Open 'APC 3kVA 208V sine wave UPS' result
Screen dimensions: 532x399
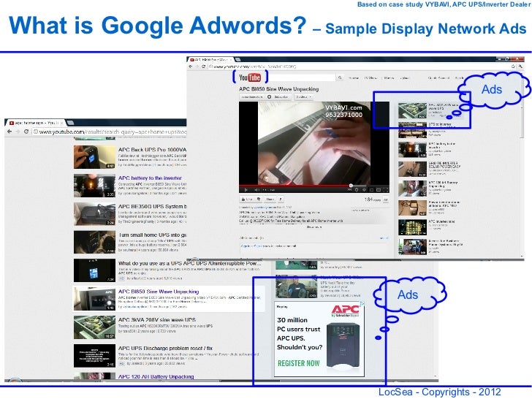(156, 319)
